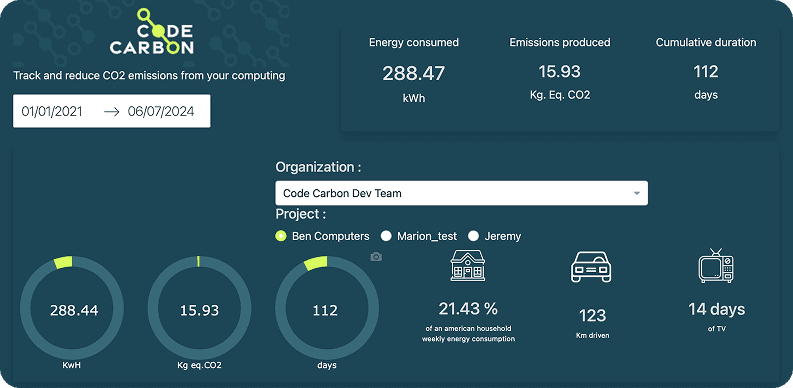Click the camera snapshot icon

click(376, 257)
